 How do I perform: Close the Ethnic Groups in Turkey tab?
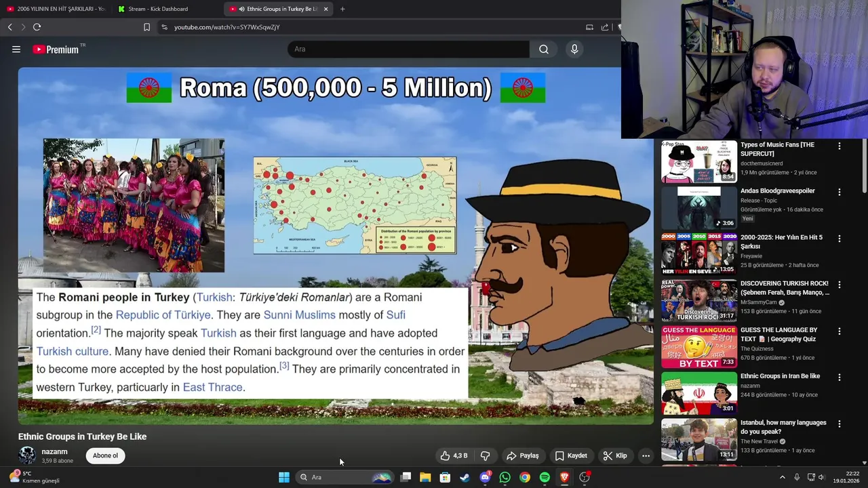325,9
